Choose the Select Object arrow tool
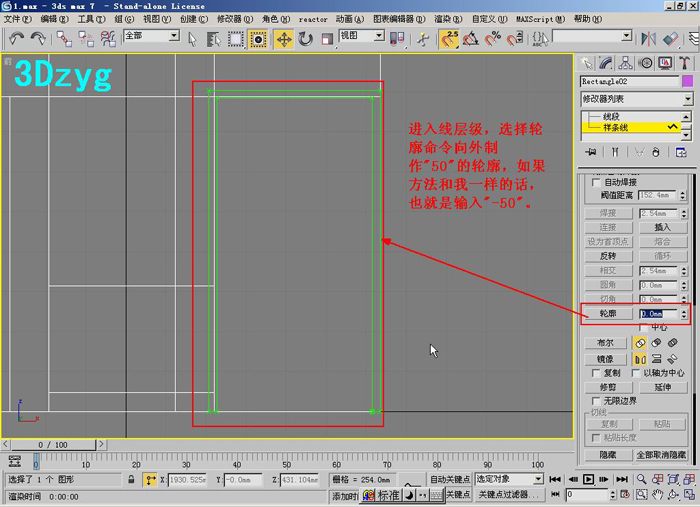The width and height of the screenshot is (700, 507). 192,39
